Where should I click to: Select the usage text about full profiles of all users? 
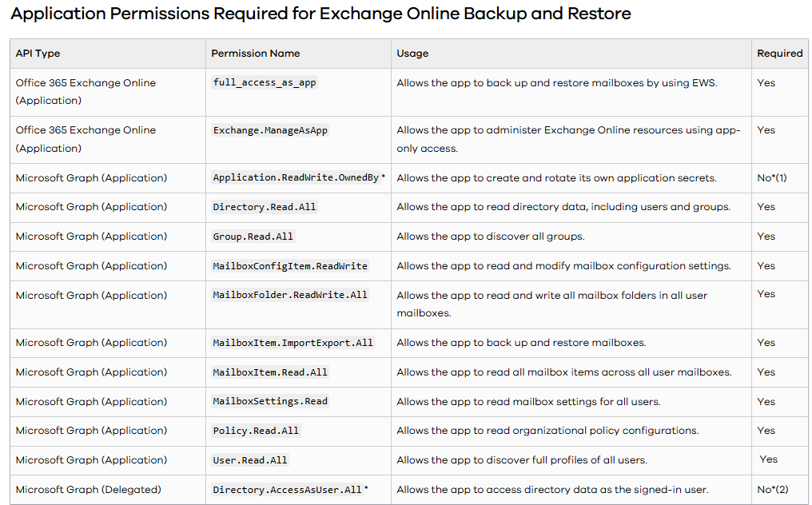coord(522,460)
